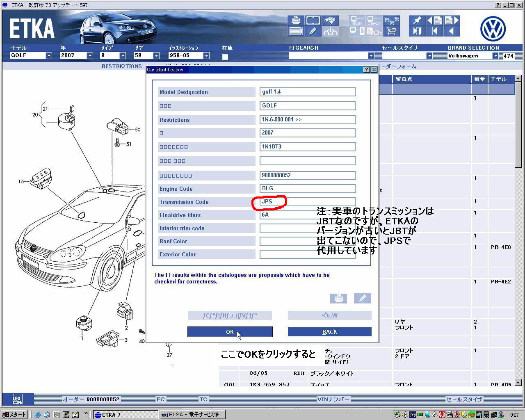
Task: Expand the メイン group 9 dropdown
Action: 123,56
